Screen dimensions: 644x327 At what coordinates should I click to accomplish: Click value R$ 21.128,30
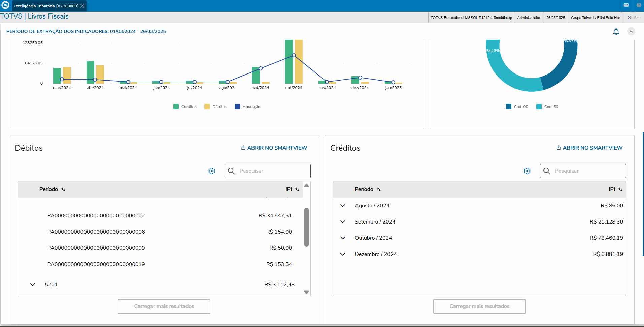606,222
